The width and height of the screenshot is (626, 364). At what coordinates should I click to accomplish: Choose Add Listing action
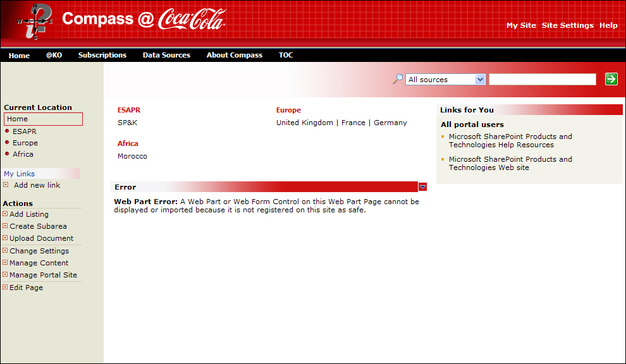(28, 214)
